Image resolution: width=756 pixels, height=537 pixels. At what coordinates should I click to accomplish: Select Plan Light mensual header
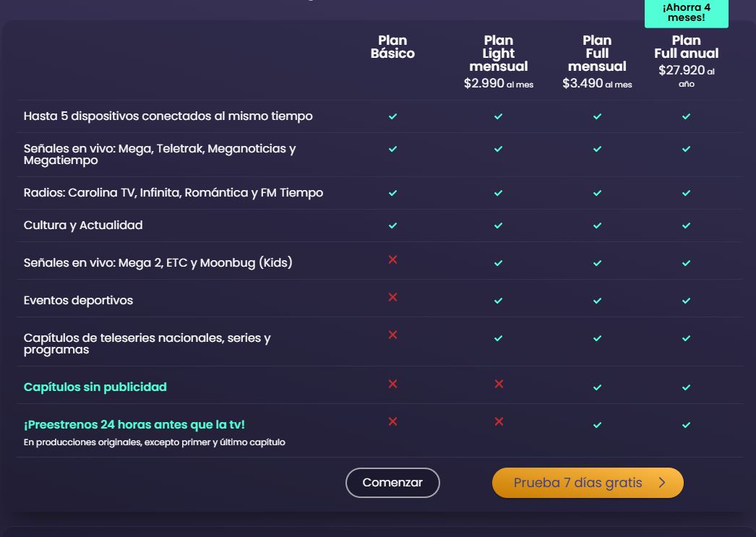(x=498, y=54)
